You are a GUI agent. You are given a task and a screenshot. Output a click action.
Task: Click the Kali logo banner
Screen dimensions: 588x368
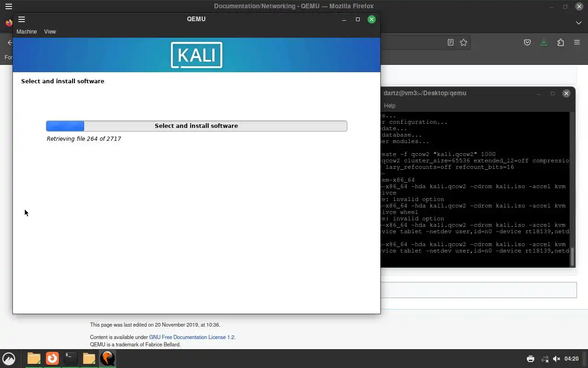pos(197,55)
